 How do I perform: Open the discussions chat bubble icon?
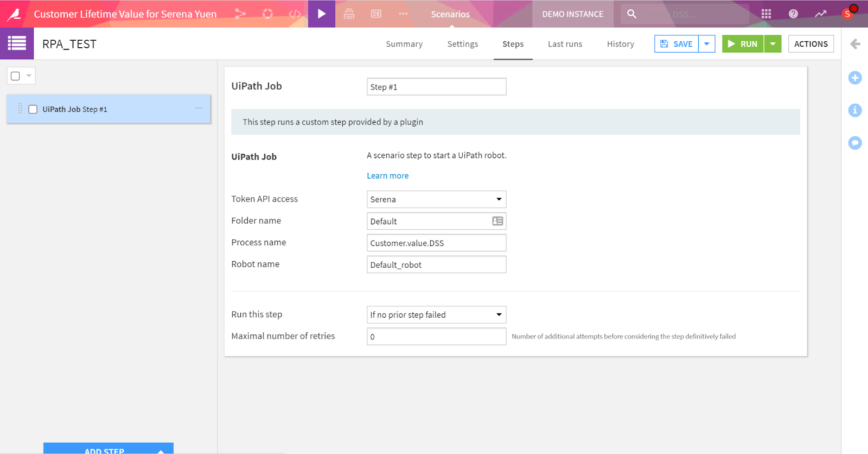click(x=855, y=143)
